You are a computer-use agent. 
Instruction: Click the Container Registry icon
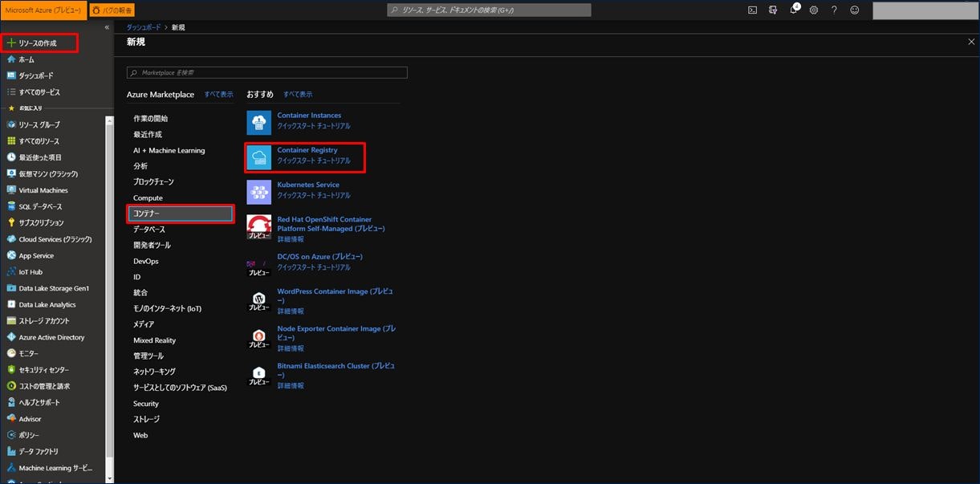click(259, 157)
